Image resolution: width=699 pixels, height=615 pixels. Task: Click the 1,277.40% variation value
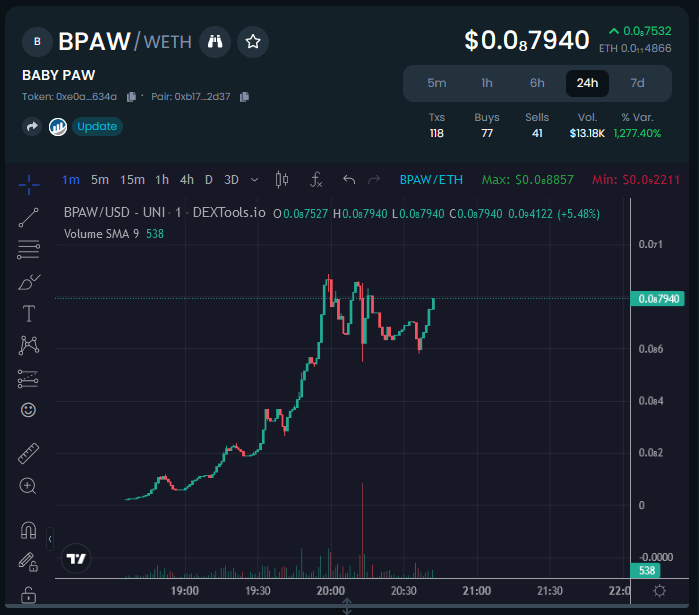coord(637,133)
